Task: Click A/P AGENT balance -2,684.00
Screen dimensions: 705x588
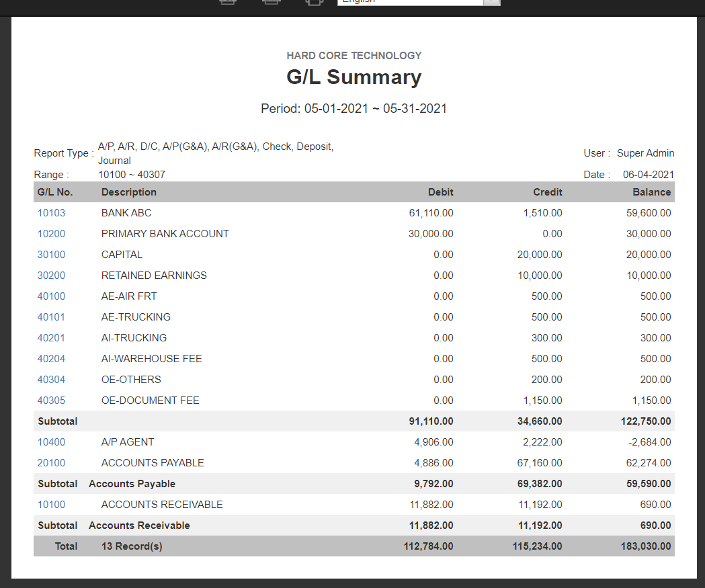Action: pos(650,442)
